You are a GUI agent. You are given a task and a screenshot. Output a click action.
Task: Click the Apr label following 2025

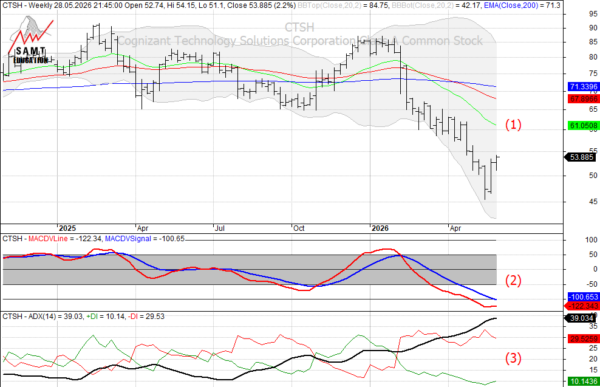tap(142, 228)
